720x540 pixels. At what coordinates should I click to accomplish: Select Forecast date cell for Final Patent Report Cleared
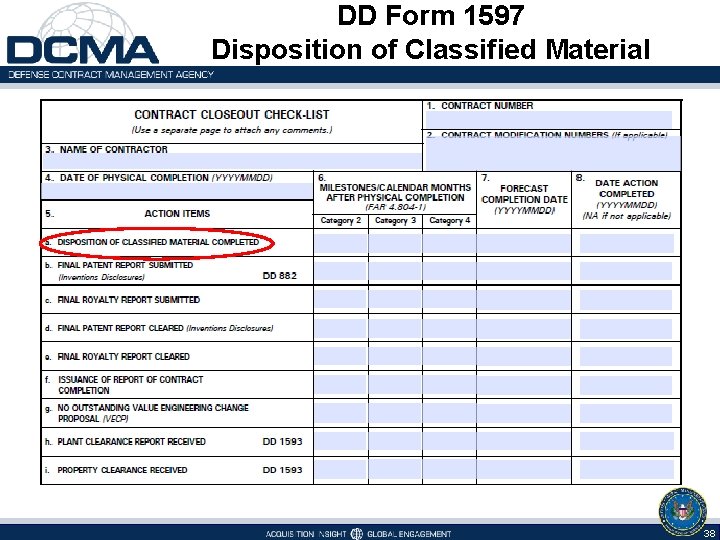tap(524, 328)
